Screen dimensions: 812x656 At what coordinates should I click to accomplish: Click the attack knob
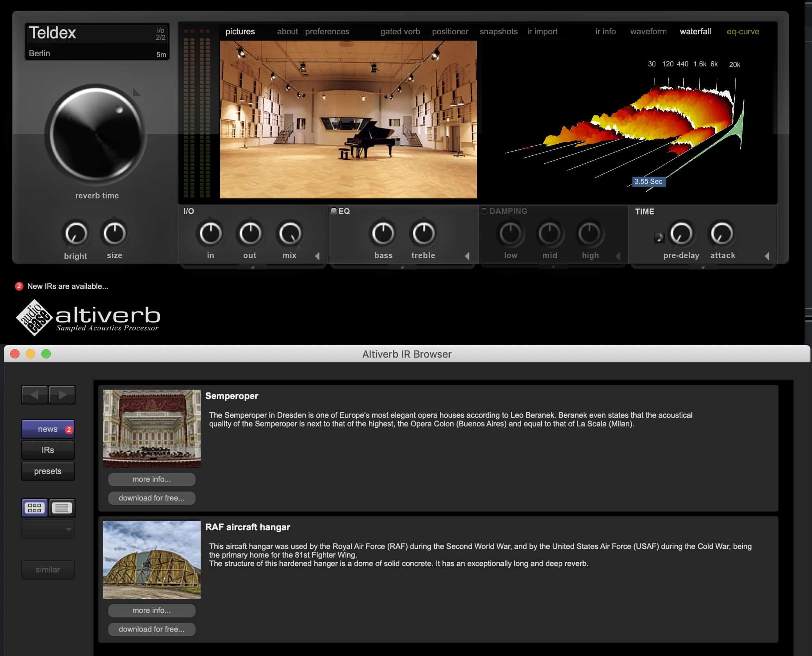coord(722,233)
